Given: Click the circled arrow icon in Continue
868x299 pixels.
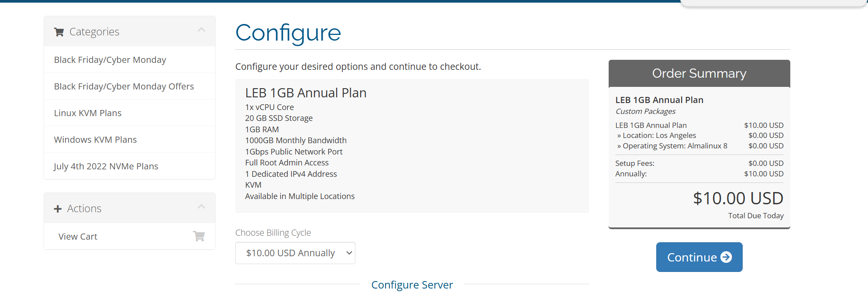Looking at the screenshot, I should pos(726,257).
